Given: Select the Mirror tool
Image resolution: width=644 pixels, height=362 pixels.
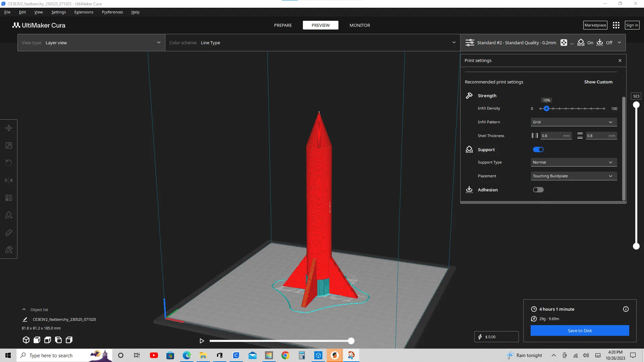Looking at the screenshot, I should (x=8, y=180).
